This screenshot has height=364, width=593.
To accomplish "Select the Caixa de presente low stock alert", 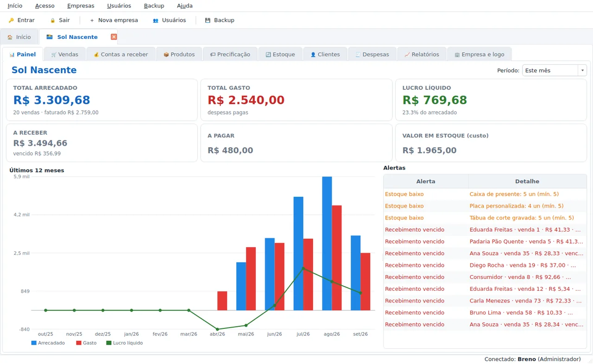I will tap(485, 194).
